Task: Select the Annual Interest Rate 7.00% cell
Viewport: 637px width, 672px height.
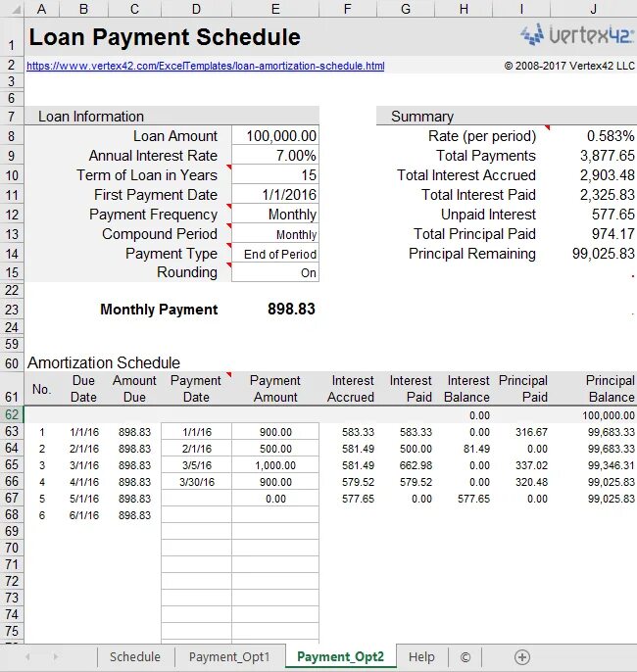Action: pyautogui.click(x=275, y=155)
